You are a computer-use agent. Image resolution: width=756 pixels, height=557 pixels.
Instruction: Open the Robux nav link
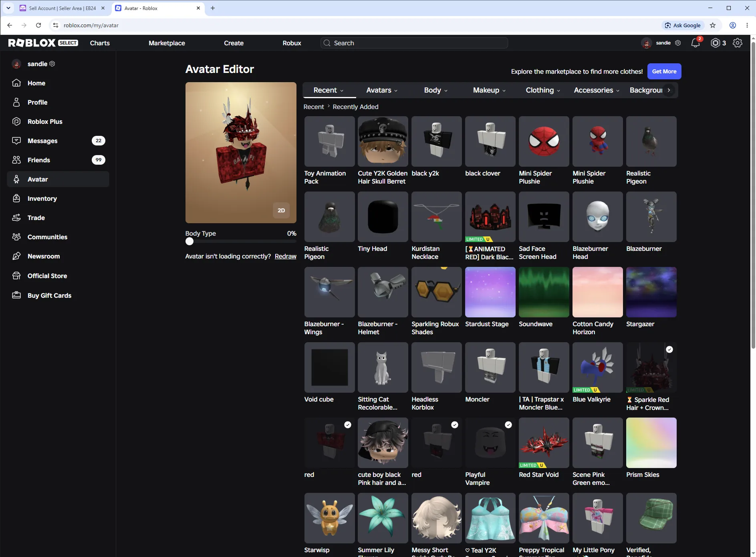pos(292,43)
